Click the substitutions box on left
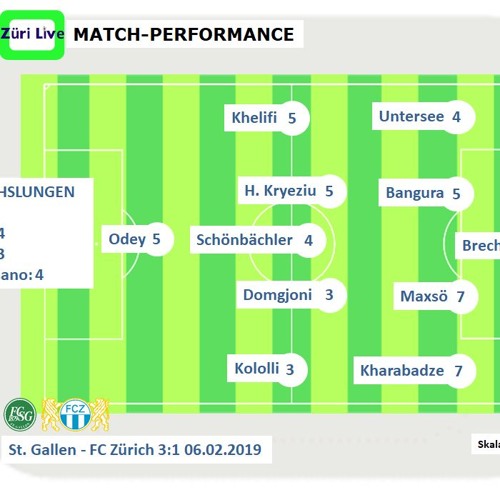500x500 pixels. pos(47,233)
